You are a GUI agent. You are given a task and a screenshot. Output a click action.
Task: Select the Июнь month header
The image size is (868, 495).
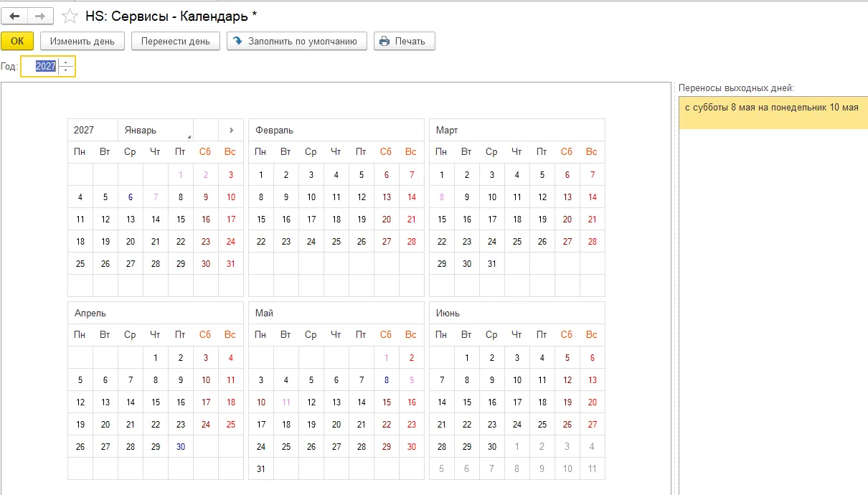point(517,313)
